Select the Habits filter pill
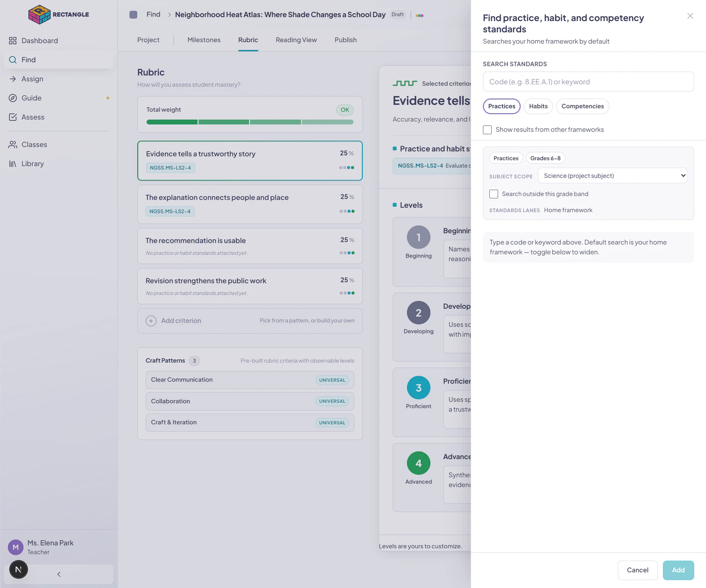The width and height of the screenshot is (706, 588). [x=538, y=106]
